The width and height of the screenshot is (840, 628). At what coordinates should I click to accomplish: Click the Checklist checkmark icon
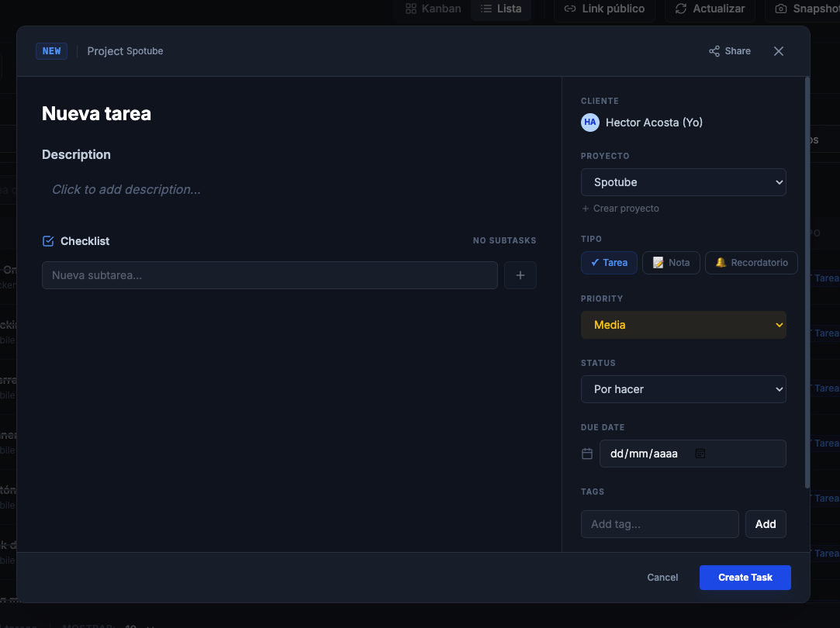[48, 241]
